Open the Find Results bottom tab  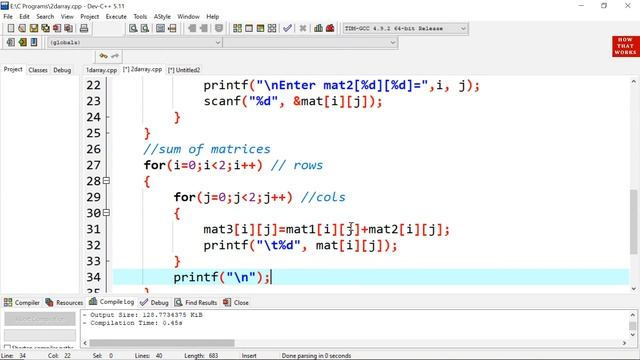196,302
